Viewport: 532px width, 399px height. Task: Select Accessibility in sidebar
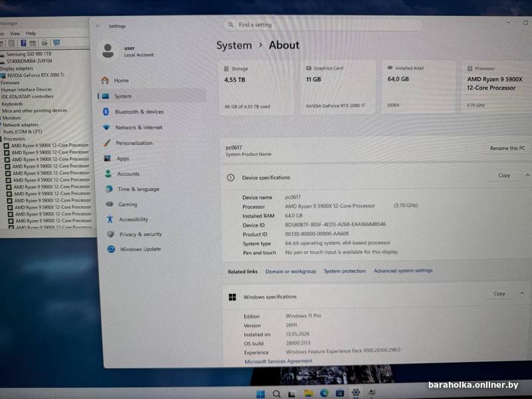click(x=128, y=219)
